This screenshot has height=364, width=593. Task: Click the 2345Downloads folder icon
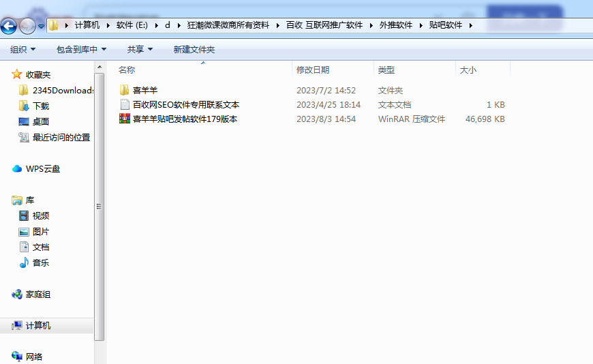[23, 90]
